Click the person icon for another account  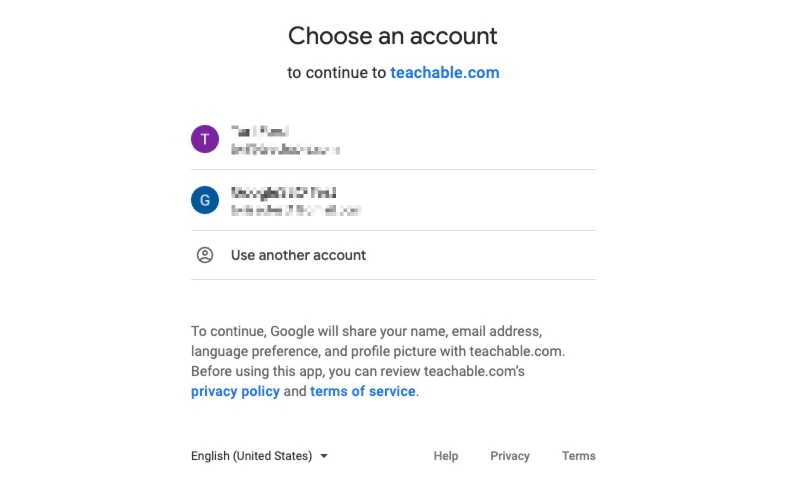(x=205, y=255)
